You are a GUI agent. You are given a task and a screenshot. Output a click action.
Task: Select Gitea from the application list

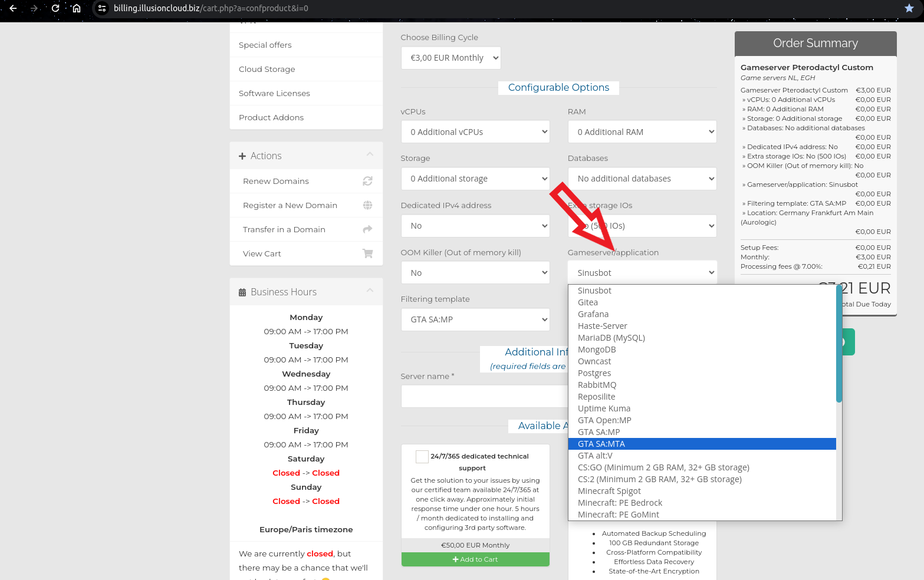[702, 302]
